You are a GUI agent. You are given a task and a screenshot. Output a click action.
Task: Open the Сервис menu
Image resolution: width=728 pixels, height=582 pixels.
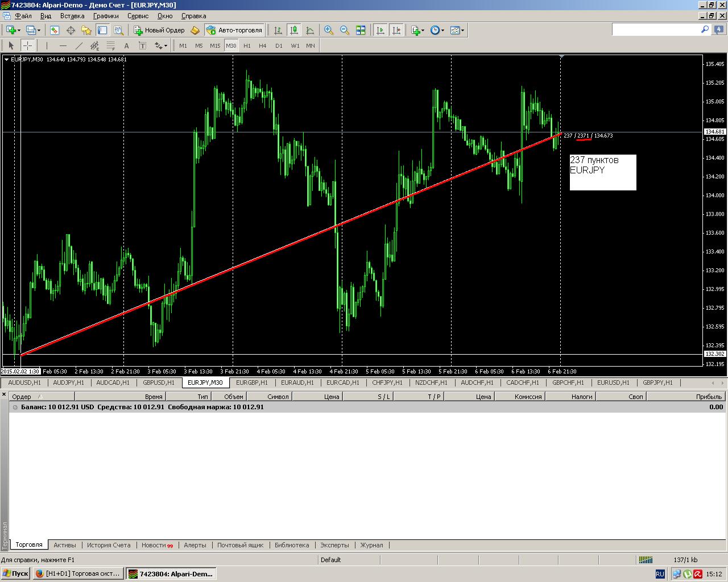(138, 16)
